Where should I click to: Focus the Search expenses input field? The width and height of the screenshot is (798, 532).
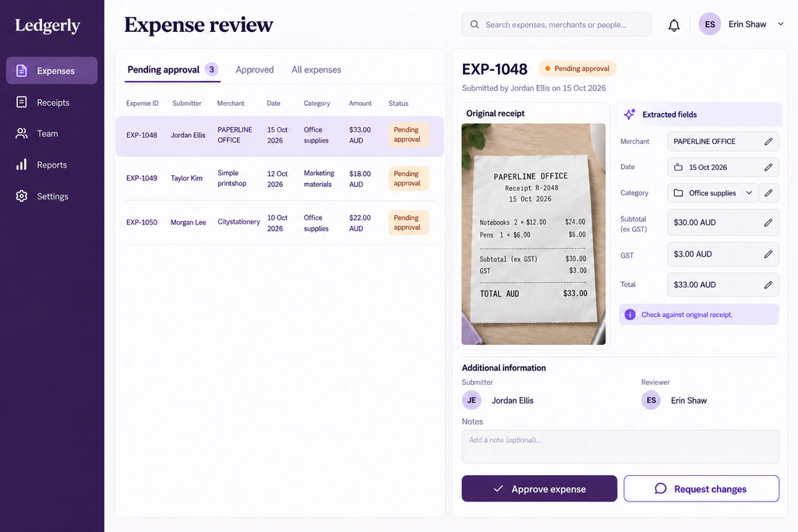click(x=556, y=24)
